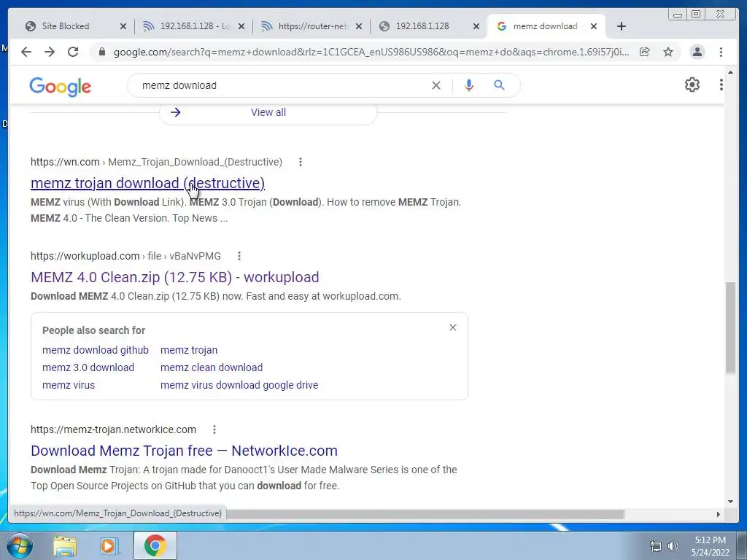Open Download Memz Trojan free NetworkIce result
Viewport: 747px width, 560px height.
click(x=184, y=451)
